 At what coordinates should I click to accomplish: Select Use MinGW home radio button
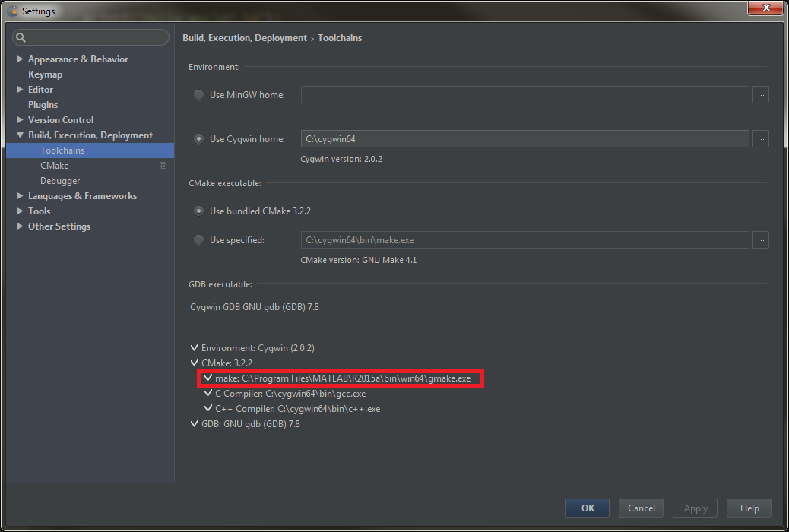[198, 95]
